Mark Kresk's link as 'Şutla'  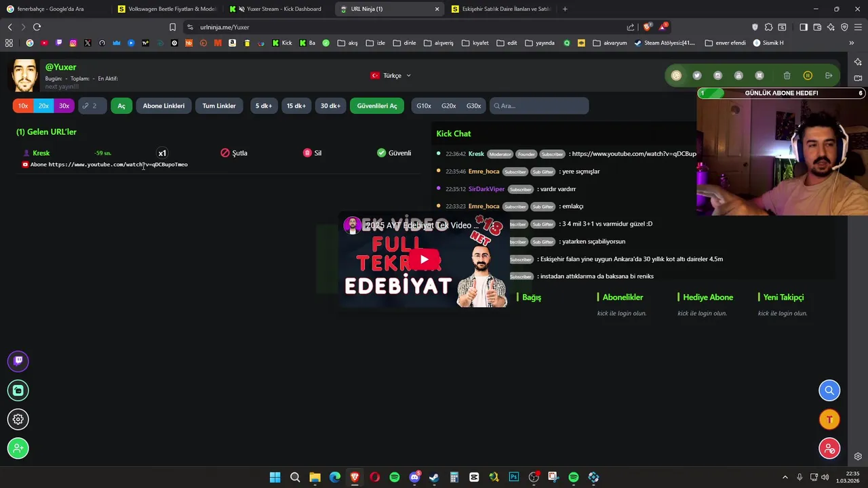click(234, 153)
